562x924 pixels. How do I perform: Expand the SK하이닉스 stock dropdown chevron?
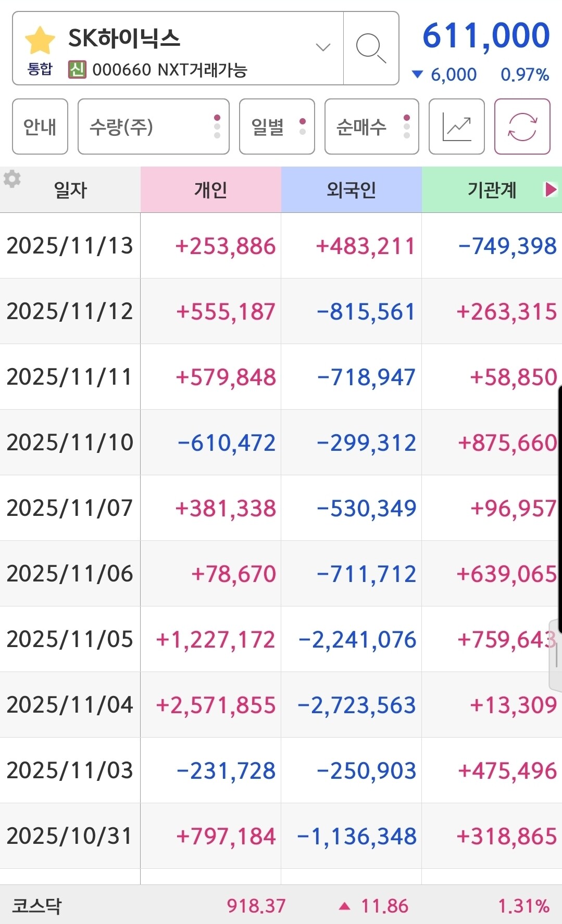tap(323, 47)
